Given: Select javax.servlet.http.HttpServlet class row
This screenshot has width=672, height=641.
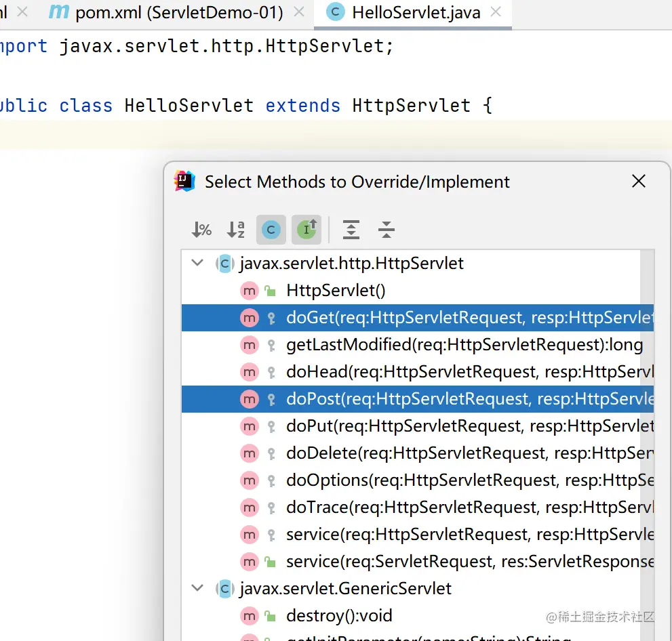Looking at the screenshot, I should 418,264.
